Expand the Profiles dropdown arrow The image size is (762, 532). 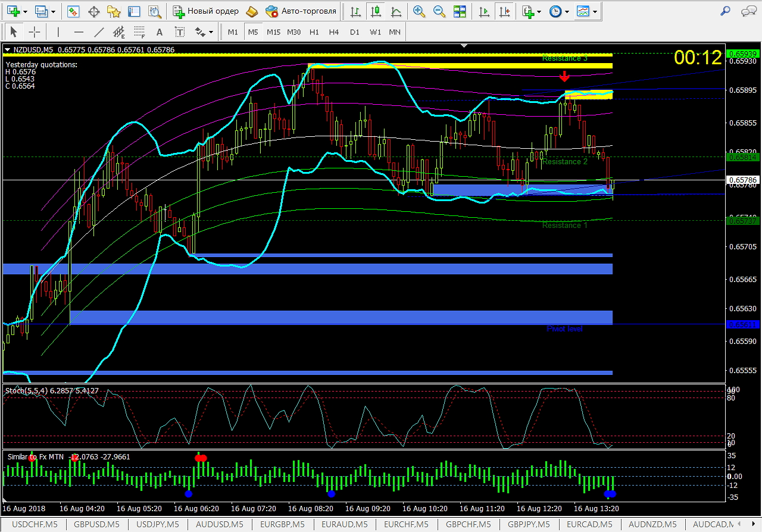pos(54,11)
